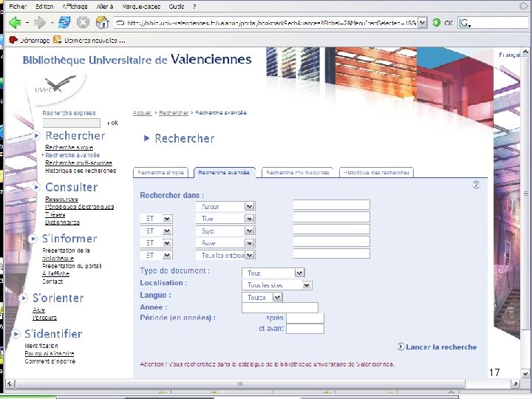The width and height of the screenshot is (532, 399).
Task: Click the express search ok button
Action: pyautogui.click(x=113, y=123)
